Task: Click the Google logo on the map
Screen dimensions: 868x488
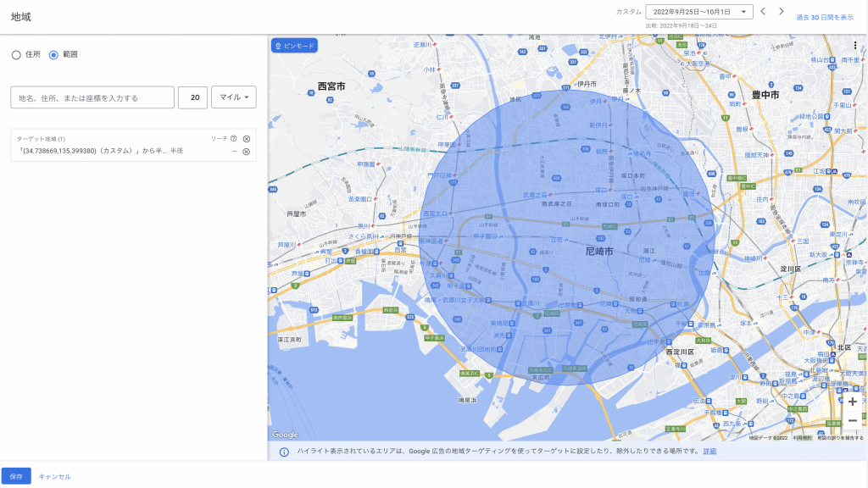Action: (285, 435)
